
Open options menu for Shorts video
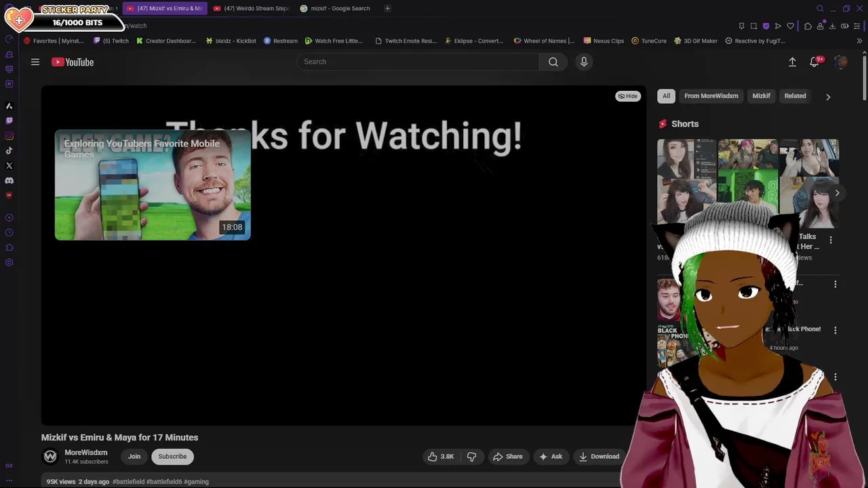pyautogui.click(x=831, y=239)
